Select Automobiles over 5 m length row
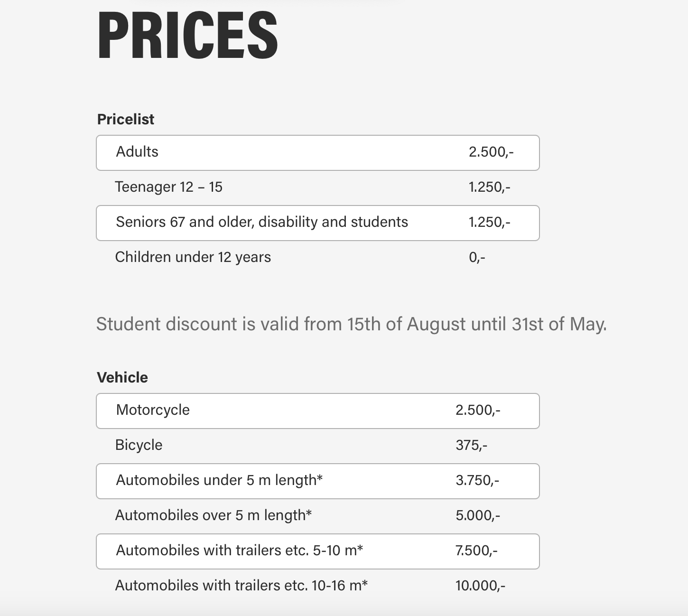 coord(318,516)
